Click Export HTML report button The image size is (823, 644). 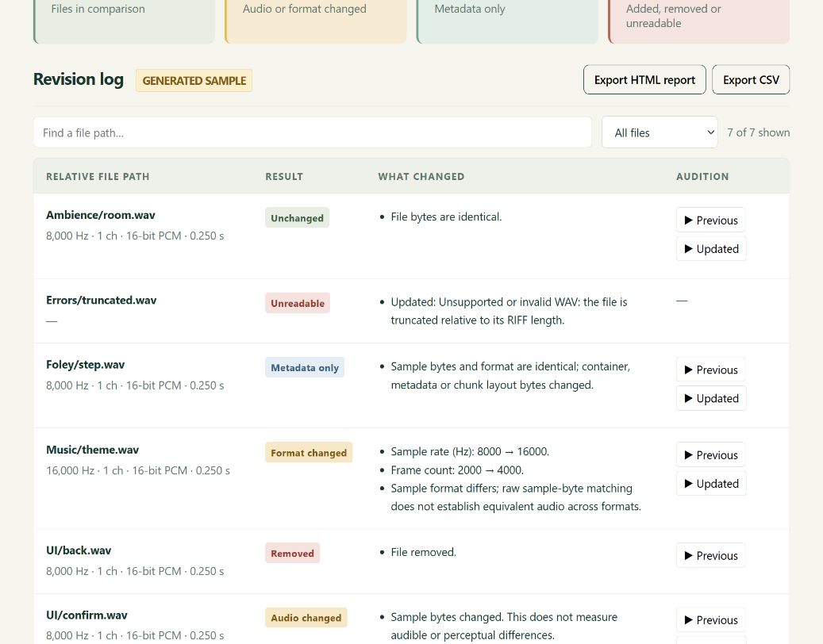(x=644, y=80)
